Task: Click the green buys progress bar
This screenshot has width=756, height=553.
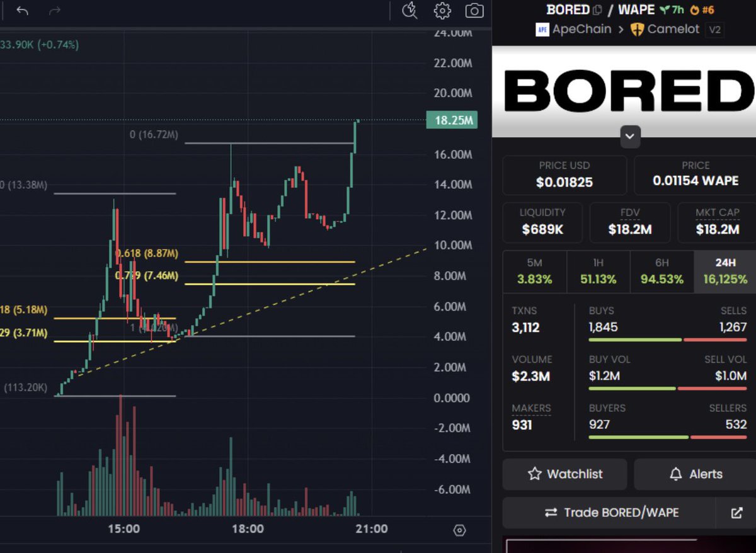Action: tap(635, 340)
